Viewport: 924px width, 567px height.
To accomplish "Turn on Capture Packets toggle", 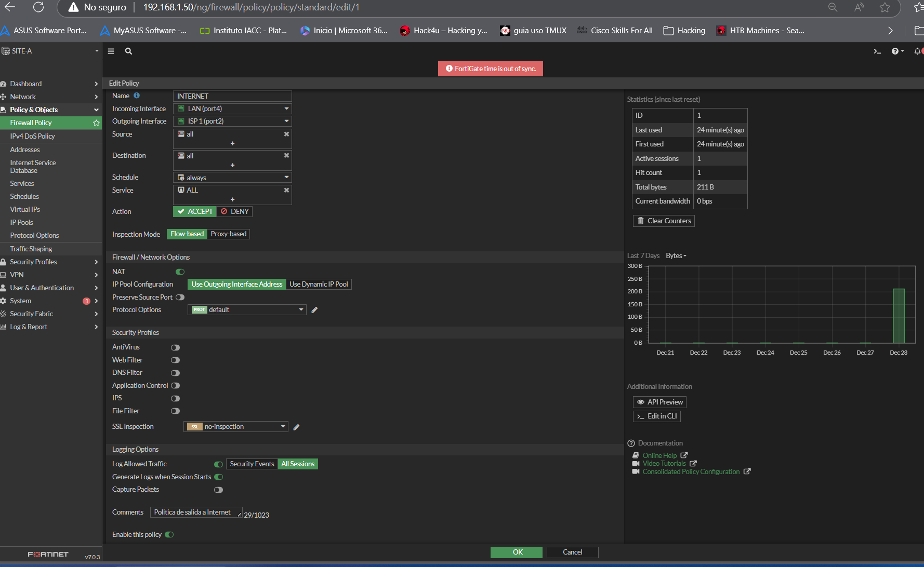I will [218, 490].
